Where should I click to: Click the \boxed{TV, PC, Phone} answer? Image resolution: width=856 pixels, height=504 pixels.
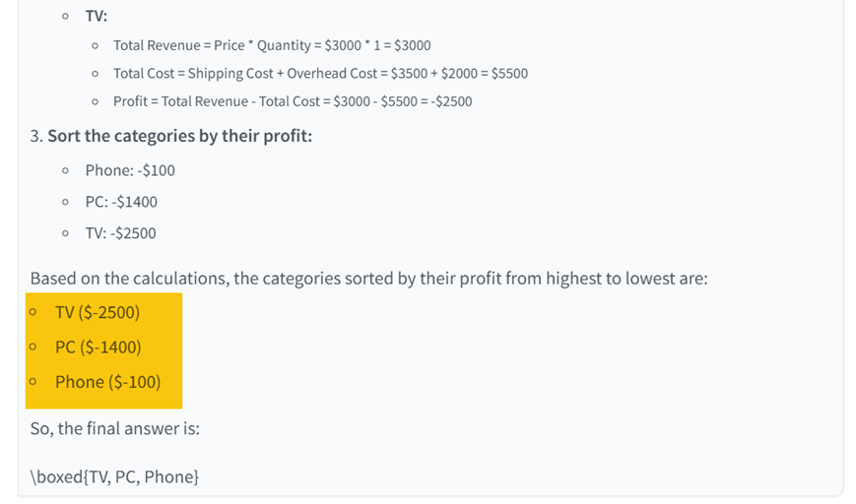coord(114,476)
